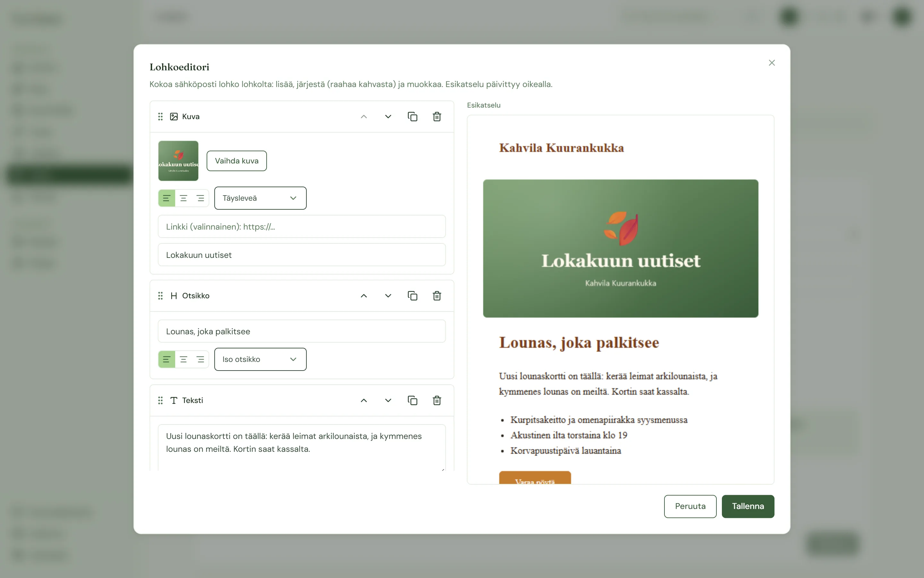Click the Kuva block image thumbnail

[178, 161]
